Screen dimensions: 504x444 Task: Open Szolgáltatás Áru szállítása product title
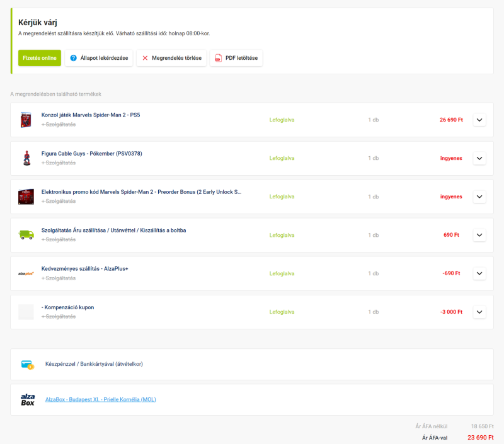(114, 231)
